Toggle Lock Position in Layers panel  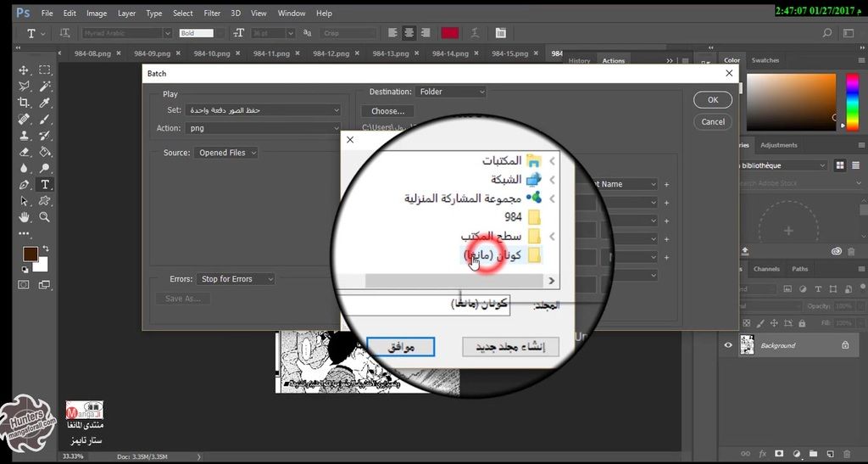coord(774,323)
